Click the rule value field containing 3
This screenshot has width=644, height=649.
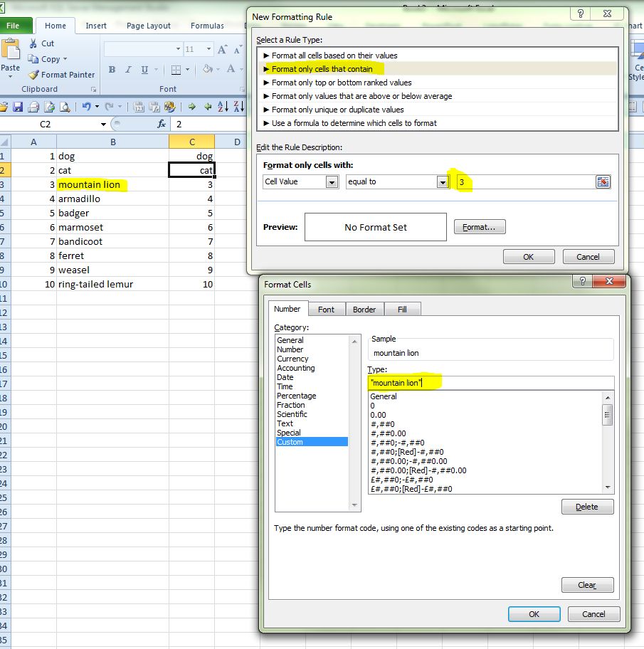(526, 181)
